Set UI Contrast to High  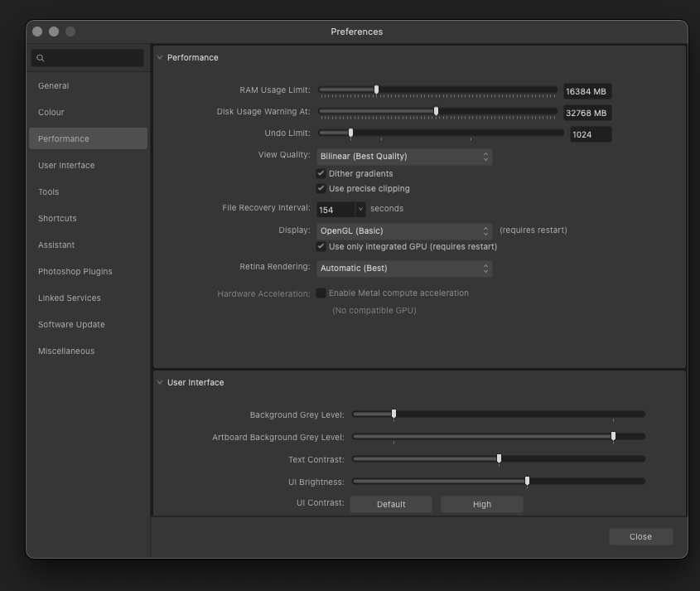point(481,504)
